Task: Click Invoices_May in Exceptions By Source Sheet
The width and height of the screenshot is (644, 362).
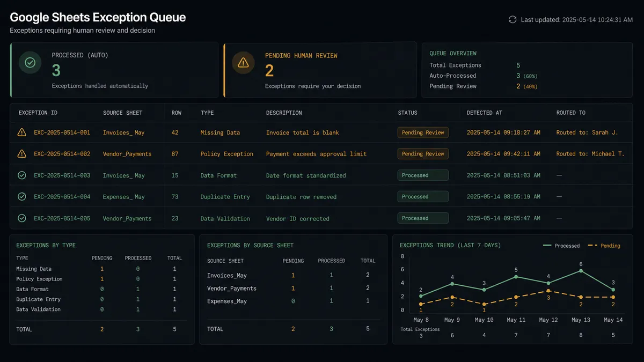Action: [x=227, y=276]
